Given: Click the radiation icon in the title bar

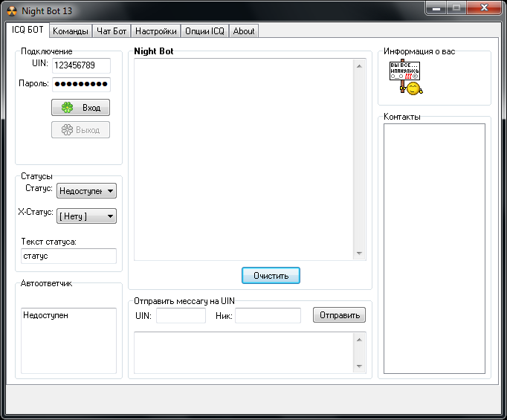Looking at the screenshot, I should click(12, 11).
